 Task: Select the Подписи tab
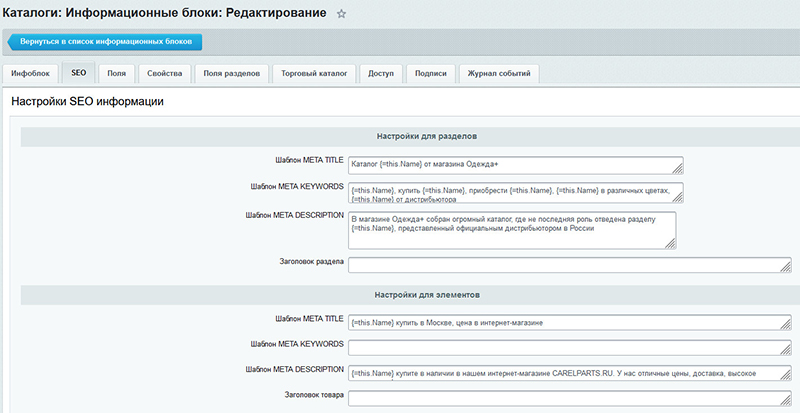(x=431, y=74)
